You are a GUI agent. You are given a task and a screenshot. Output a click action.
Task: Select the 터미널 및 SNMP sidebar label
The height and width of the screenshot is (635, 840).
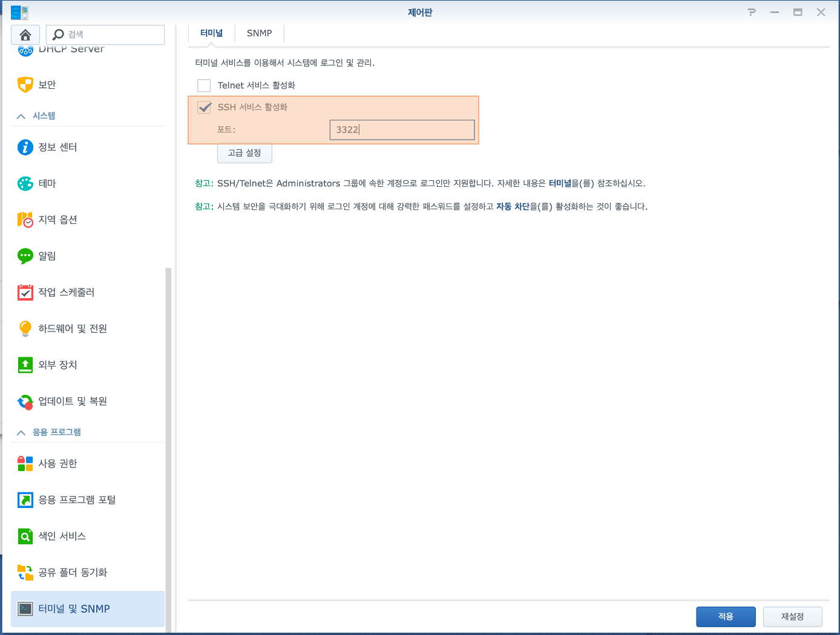tap(74, 609)
